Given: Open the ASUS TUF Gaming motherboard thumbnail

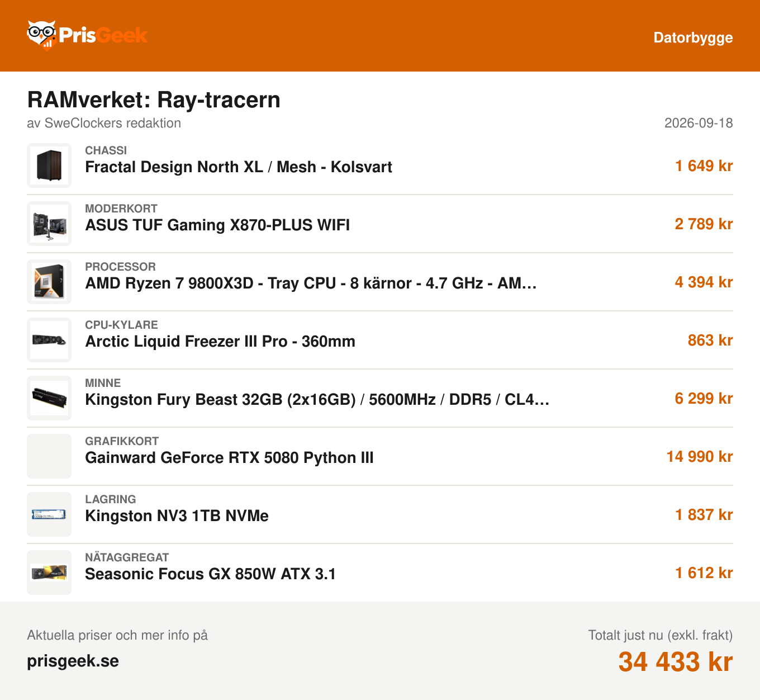Looking at the screenshot, I should [49, 224].
